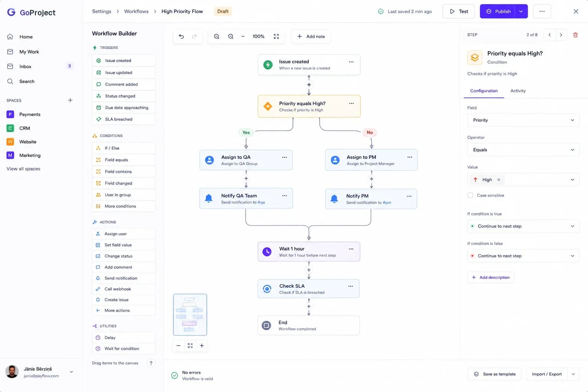Open View all spaces link
The width and height of the screenshot is (588, 392).
click(23, 169)
